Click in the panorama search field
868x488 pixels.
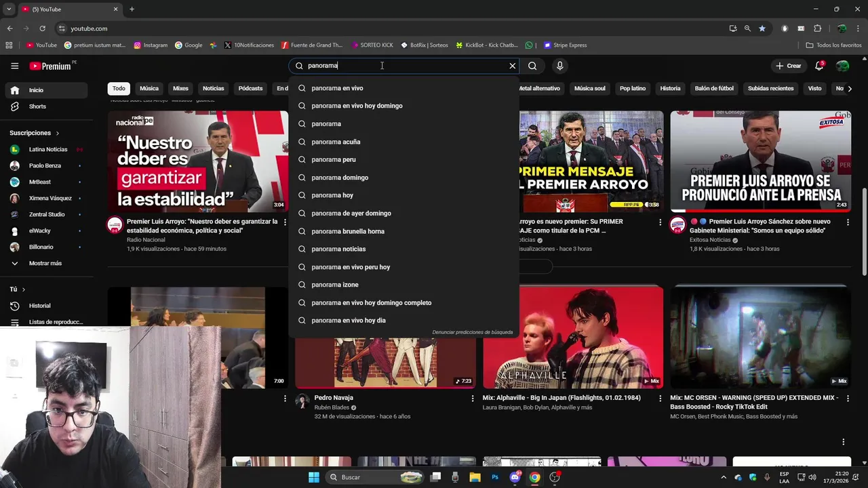pyautogui.click(x=405, y=66)
